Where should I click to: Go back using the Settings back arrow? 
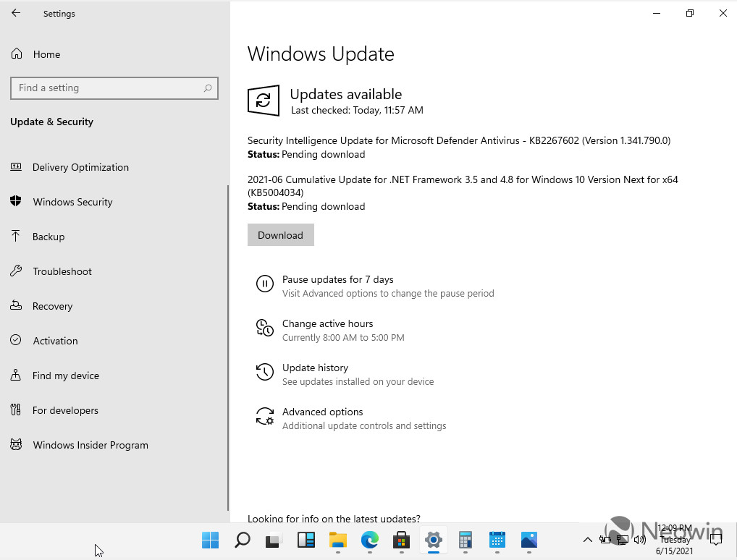pyautogui.click(x=16, y=13)
